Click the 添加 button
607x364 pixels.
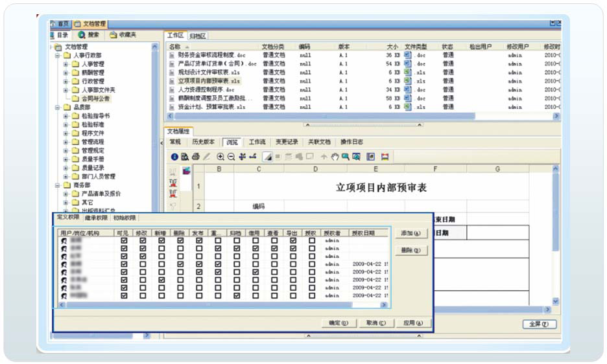[x=411, y=233]
